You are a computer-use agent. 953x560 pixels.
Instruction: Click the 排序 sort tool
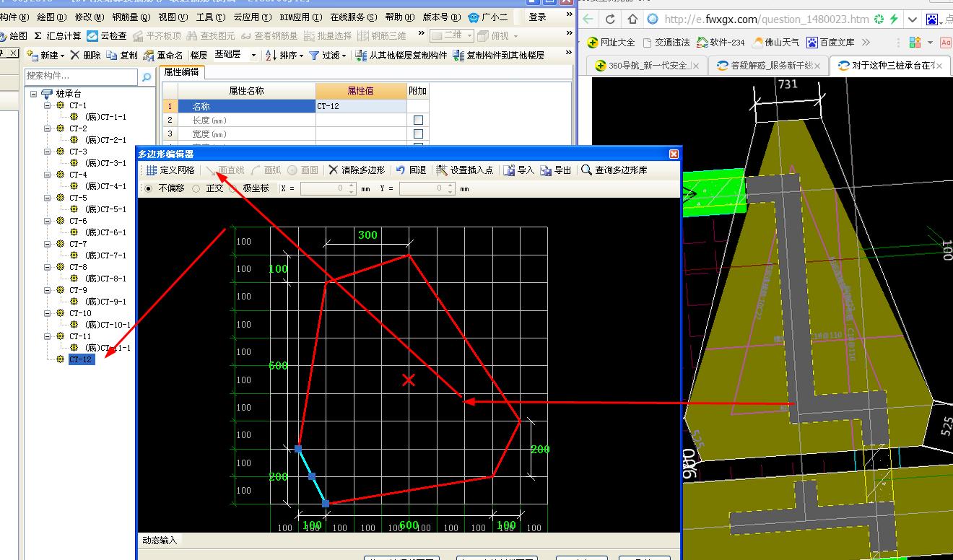(x=280, y=55)
